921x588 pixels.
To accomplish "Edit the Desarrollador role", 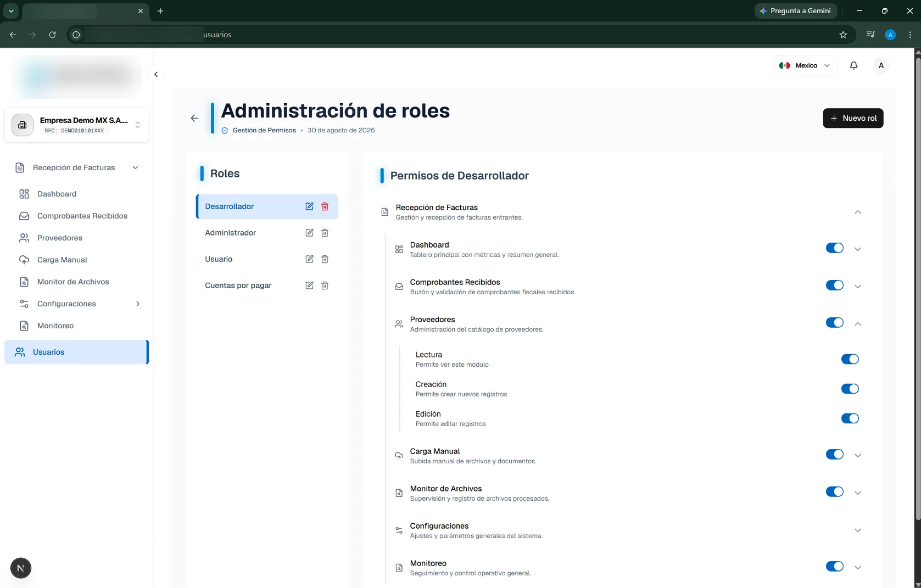I will tap(309, 206).
